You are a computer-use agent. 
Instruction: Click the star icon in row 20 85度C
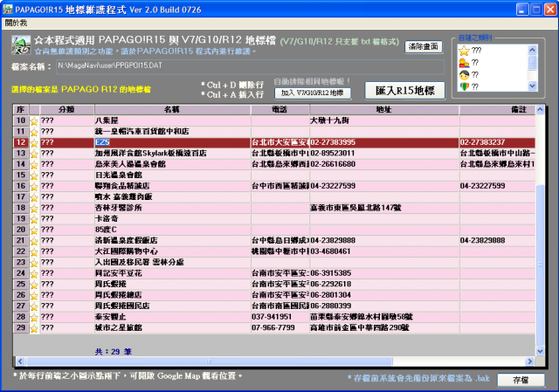(x=34, y=230)
